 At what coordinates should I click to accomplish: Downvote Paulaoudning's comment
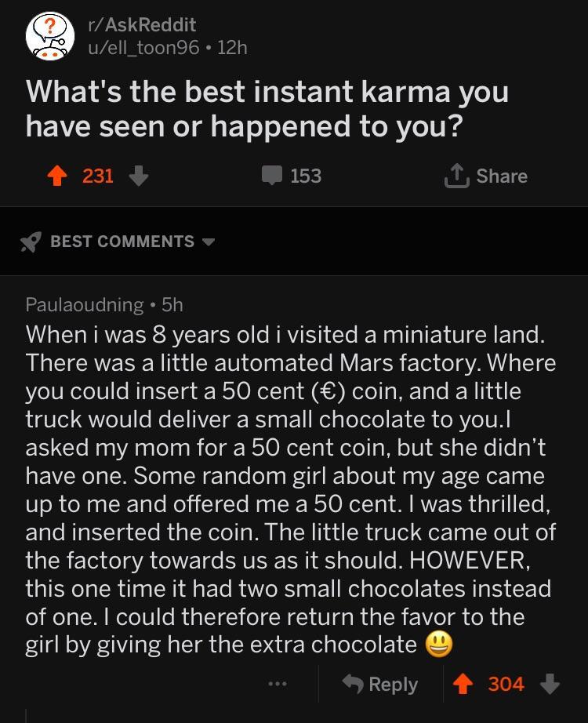tap(549, 684)
